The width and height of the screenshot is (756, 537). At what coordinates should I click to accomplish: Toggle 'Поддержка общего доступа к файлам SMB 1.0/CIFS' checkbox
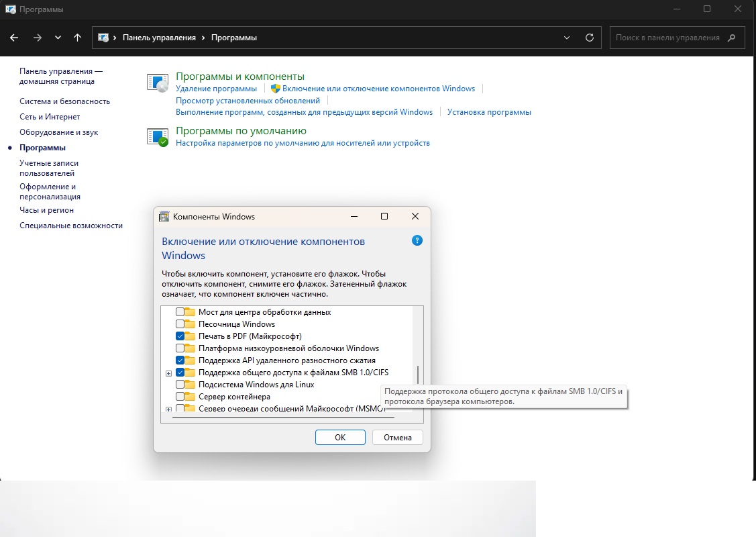coord(180,373)
